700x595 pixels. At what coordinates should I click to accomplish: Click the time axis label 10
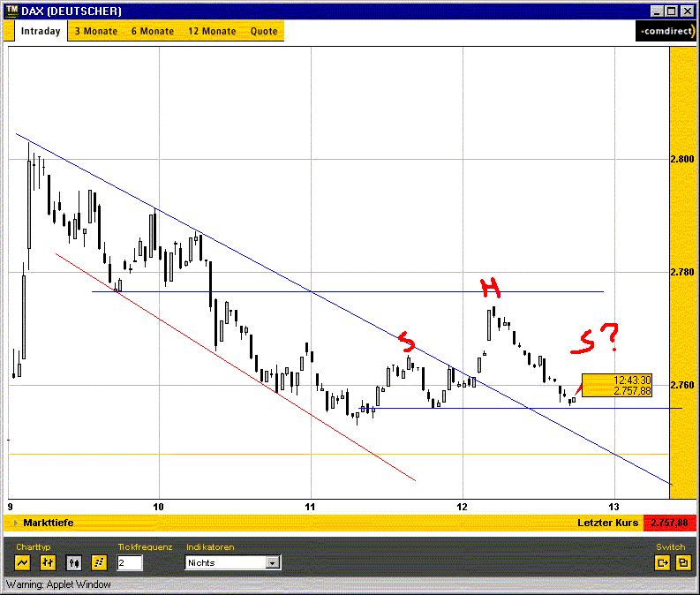(x=159, y=507)
